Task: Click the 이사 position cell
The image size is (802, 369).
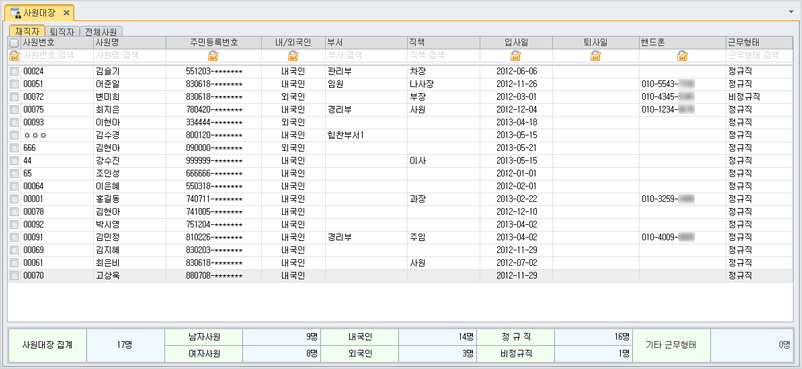Action: [443, 161]
